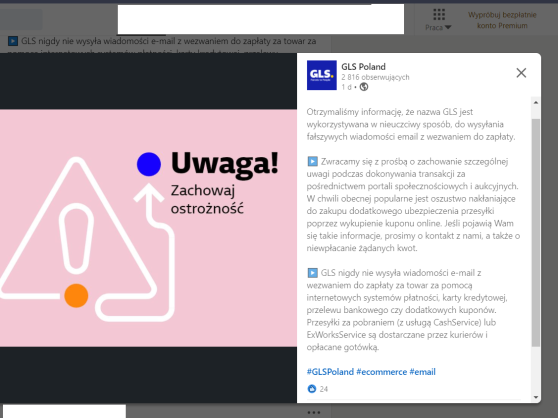Open the #email hashtag

coord(422,372)
